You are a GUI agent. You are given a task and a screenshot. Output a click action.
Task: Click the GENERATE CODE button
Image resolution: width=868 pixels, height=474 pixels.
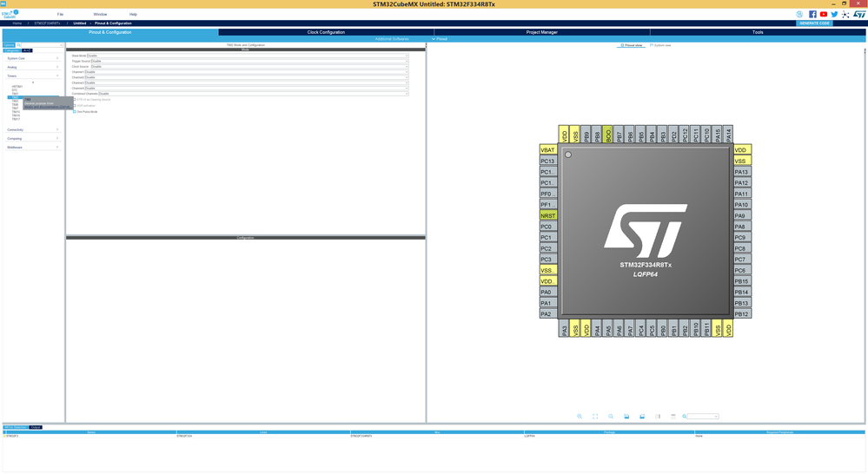tap(814, 23)
